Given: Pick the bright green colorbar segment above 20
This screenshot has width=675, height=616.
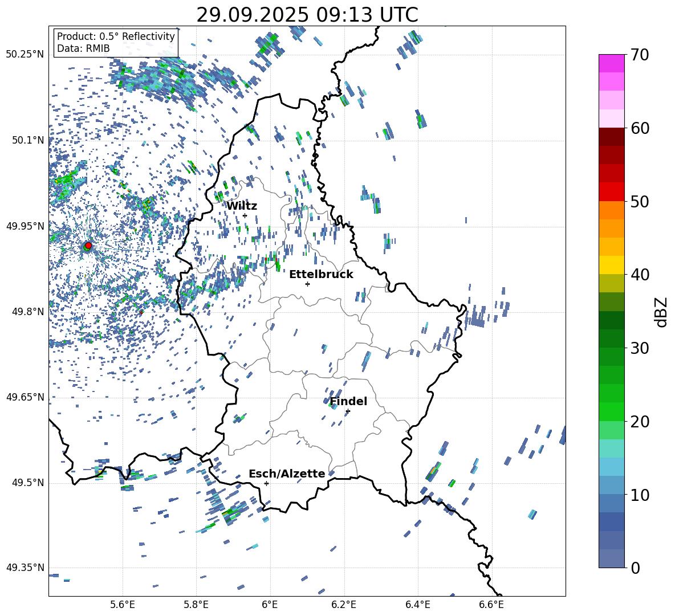Looking at the screenshot, I should (x=612, y=411).
